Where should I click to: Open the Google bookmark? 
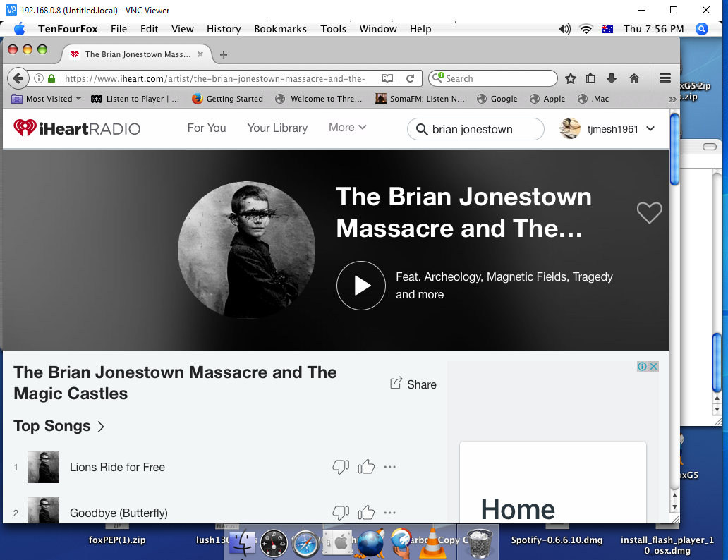tap(497, 99)
